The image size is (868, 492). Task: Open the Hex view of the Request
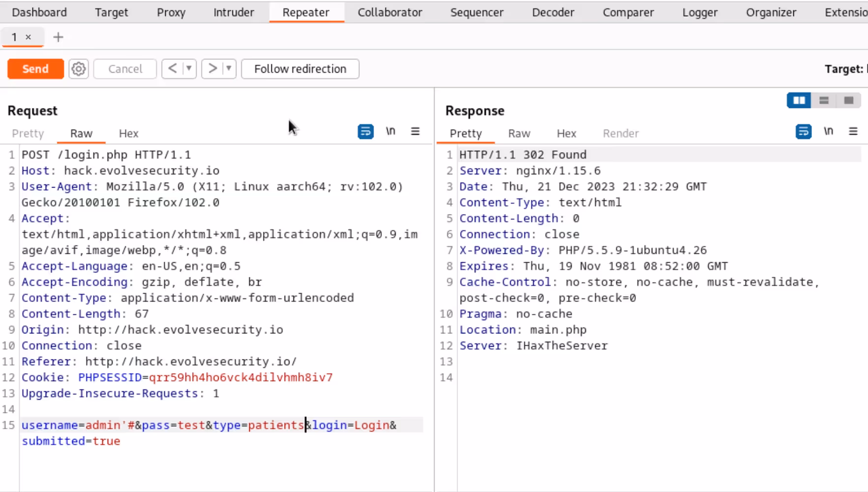[x=128, y=133]
